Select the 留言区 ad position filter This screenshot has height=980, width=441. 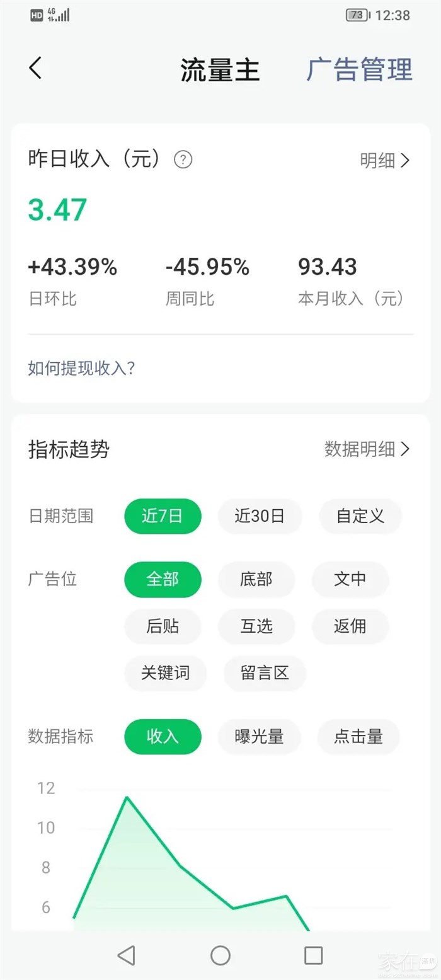[x=265, y=673]
